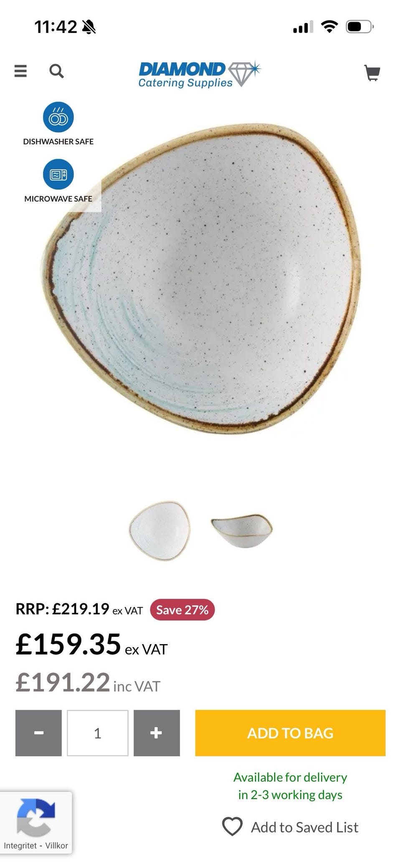Image resolution: width=401 pixels, height=868 pixels.
Task: Tap the Save 27% discount badge
Action: 182,609
